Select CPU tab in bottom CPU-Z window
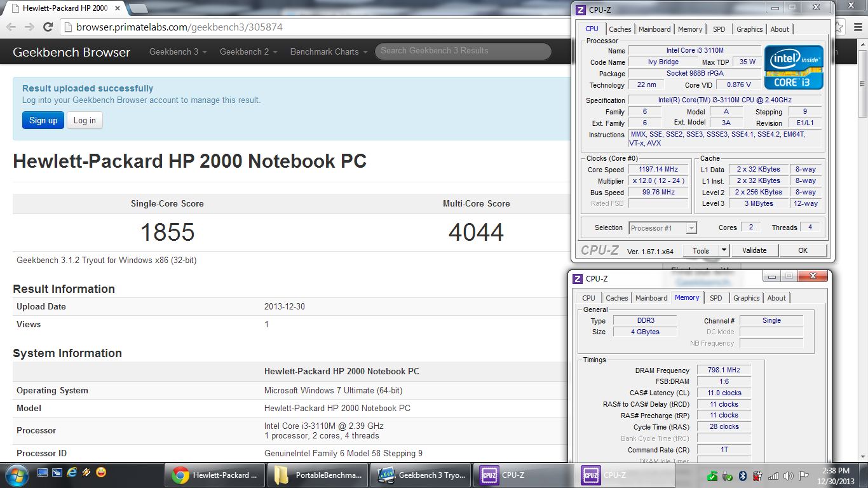The image size is (868, 488). 589,298
